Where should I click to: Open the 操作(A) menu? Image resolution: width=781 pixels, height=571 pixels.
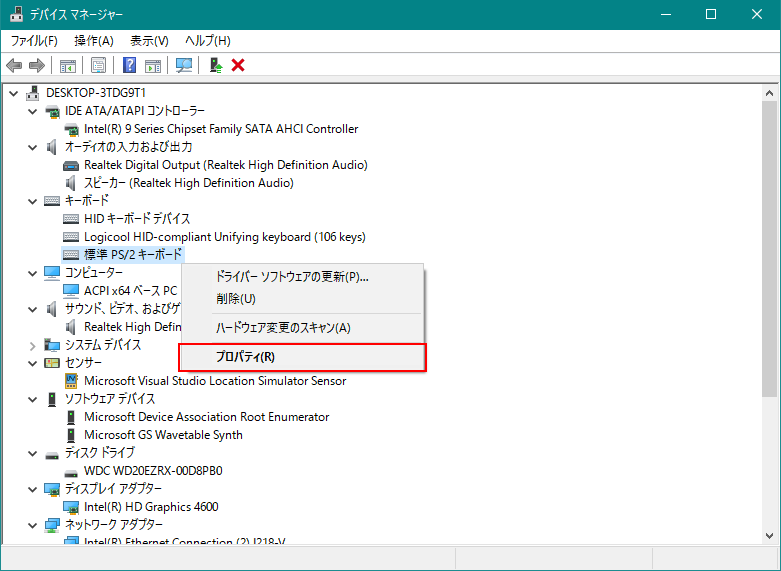[94, 40]
